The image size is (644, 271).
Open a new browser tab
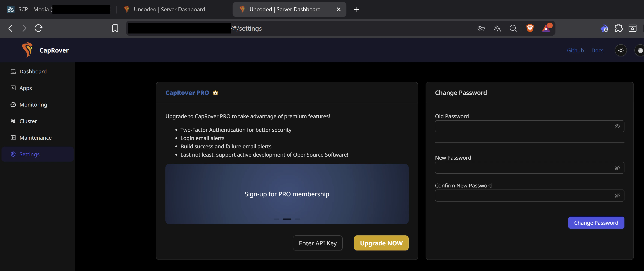(x=356, y=10)
